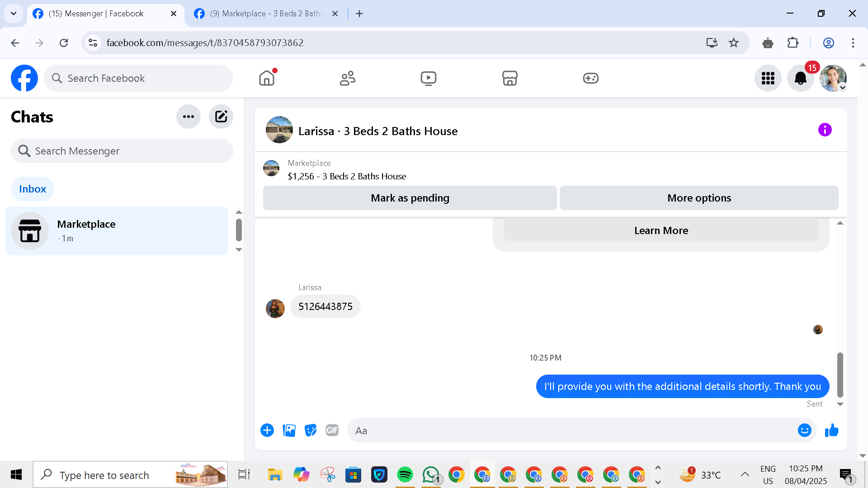The image size is (868, 488).
Task: Open the Gaming icon in top navigation
Action: click(x=590, y=78)
